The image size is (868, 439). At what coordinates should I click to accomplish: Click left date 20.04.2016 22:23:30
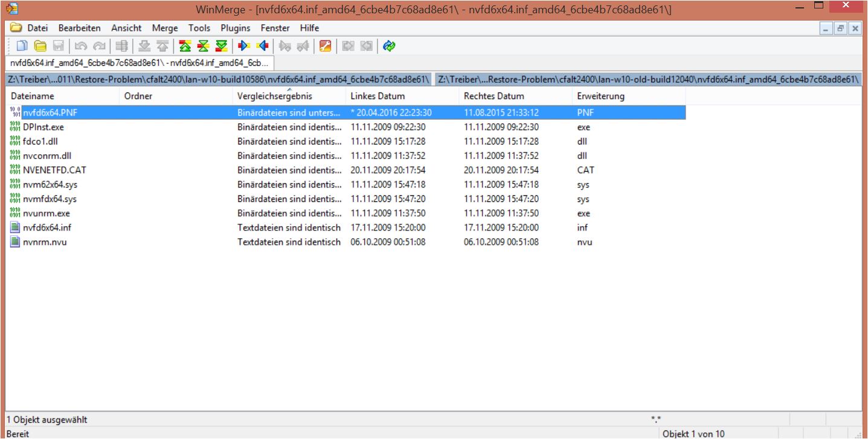point(391,112)
